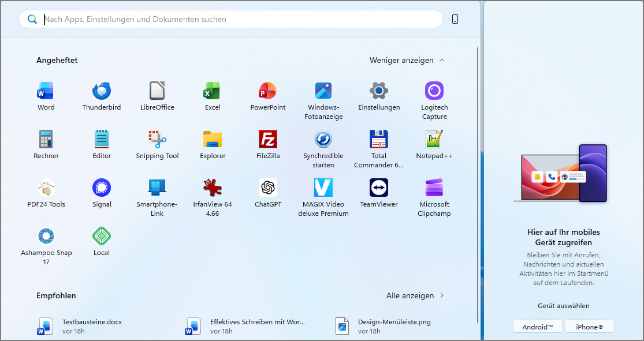644x341 pixels.
Task: Launch Thunderbird email client
Action: [101, 95]
